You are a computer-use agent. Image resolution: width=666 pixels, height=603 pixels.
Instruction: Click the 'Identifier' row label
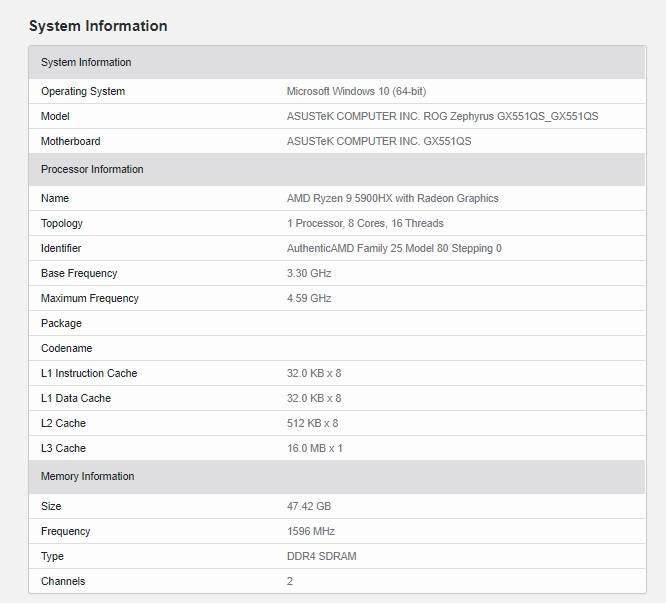pyautogui.click(x=61, y=248)
